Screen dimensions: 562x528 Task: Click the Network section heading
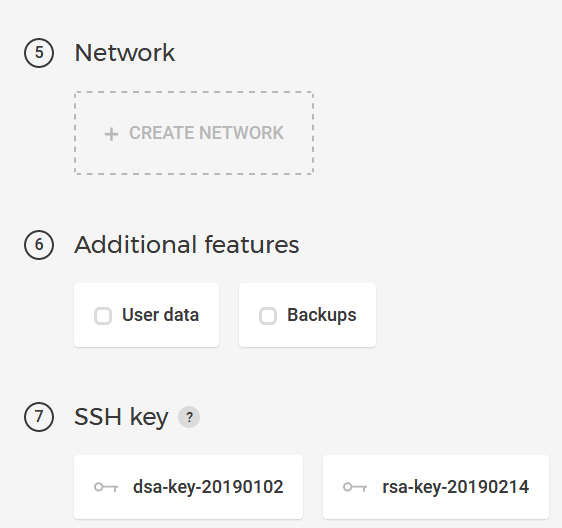click(125, 53)
